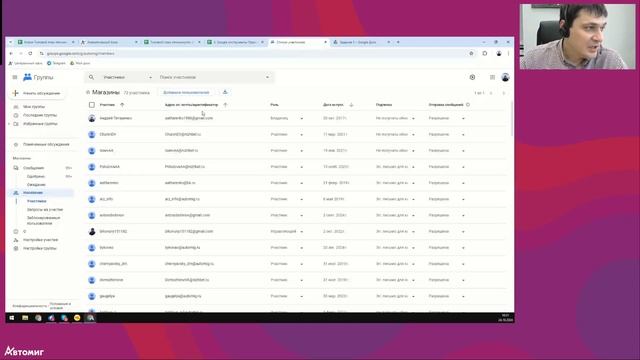
Task: Sort by join date column arrow
Action: (x=351, y=105)
